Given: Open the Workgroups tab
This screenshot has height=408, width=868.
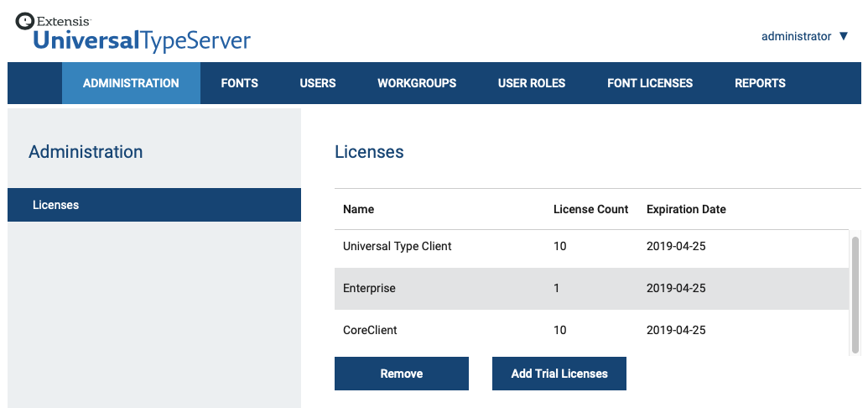Looking at the screenshot, I should click(x=417, y=83).
